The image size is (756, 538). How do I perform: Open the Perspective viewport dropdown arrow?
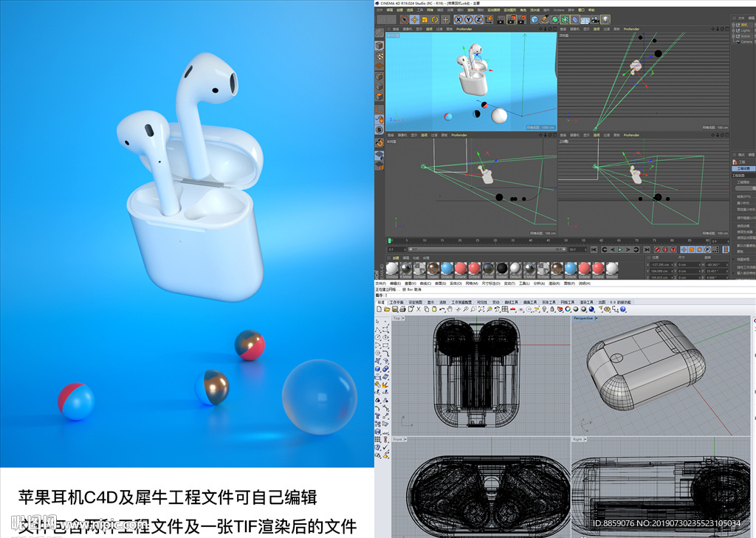point(597,318)
